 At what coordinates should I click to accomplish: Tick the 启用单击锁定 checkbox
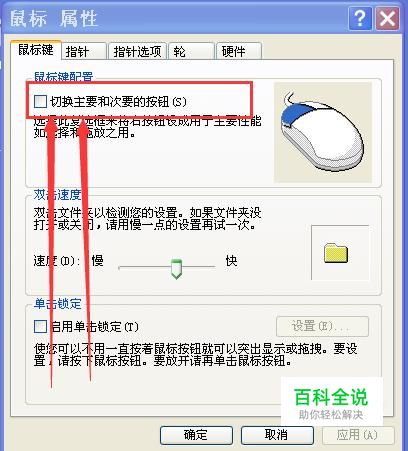click(40, 326)
